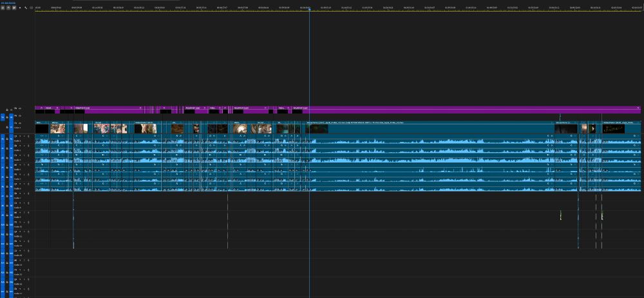Select the long video clip on Video 1
Screen dimensions: 644x298
430,127
